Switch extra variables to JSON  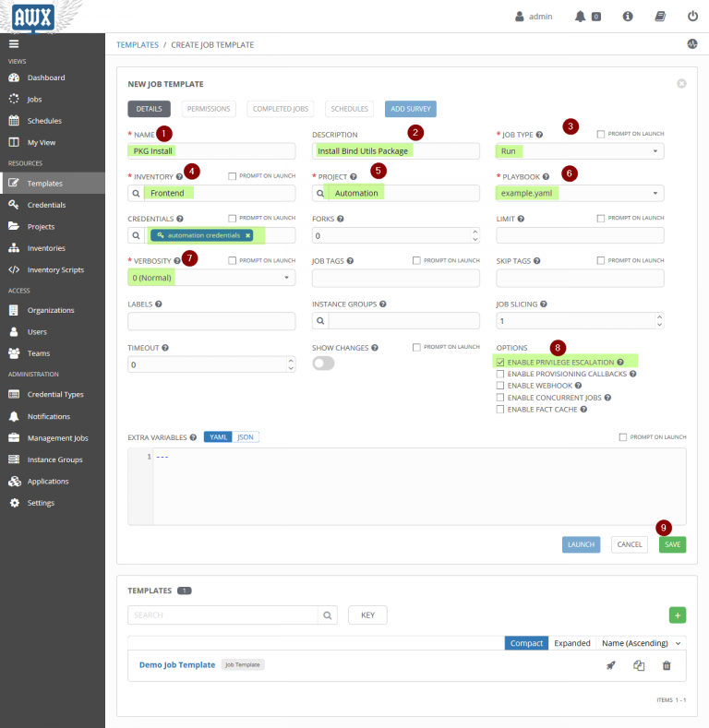click(246, 437)
